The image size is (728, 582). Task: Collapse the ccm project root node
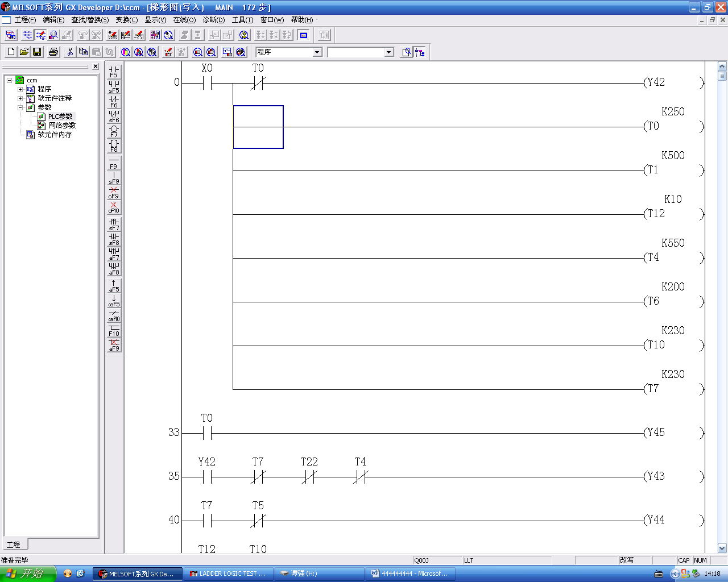tap(10, 80)
